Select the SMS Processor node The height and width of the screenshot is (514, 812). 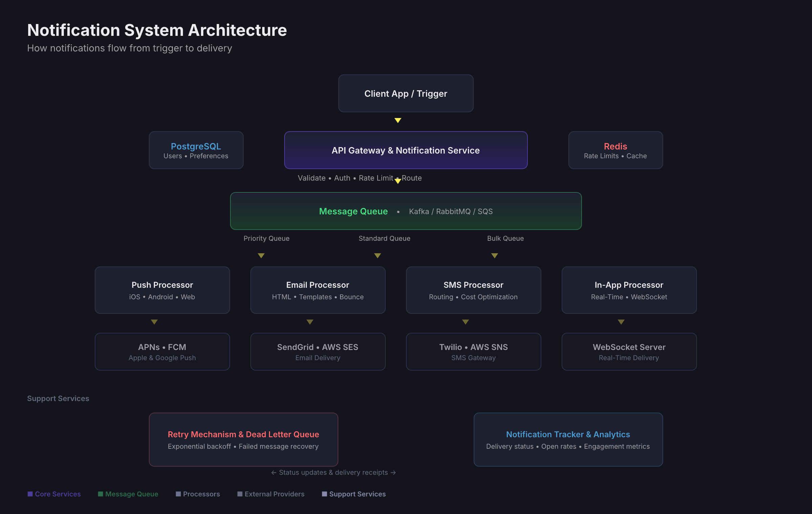473,290
